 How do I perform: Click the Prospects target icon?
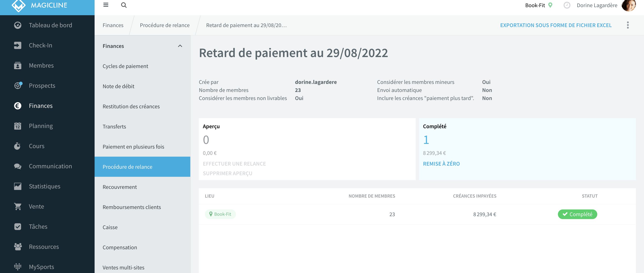coord(18,85)
